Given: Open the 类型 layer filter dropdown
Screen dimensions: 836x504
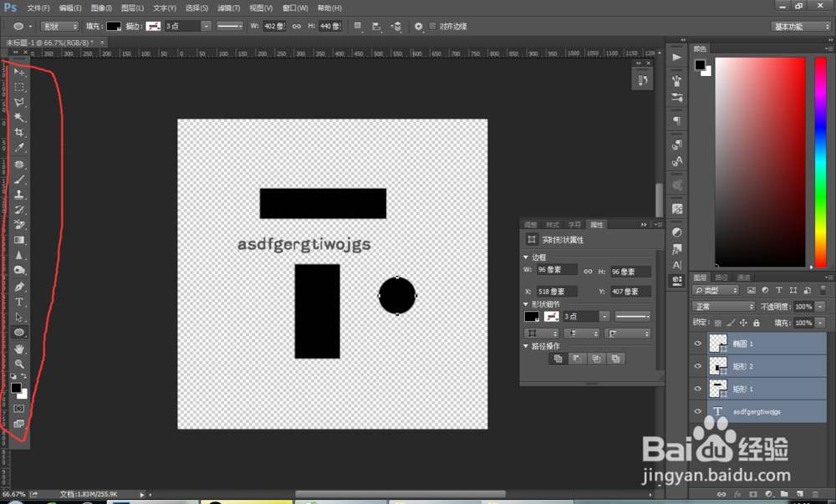Looking at the screenshot, I should click(x=716, y=290).
